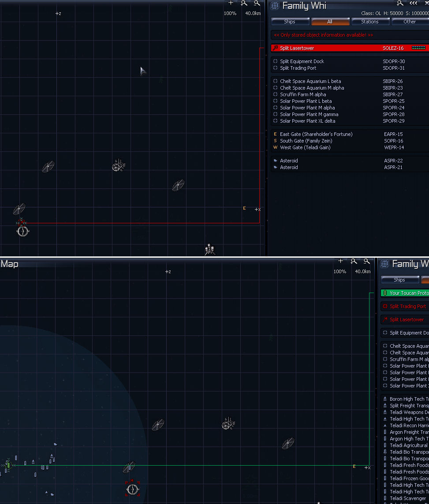Select Solar Power Plant M alpha row, upper list

pyautogui.click(x=350, y=108)
